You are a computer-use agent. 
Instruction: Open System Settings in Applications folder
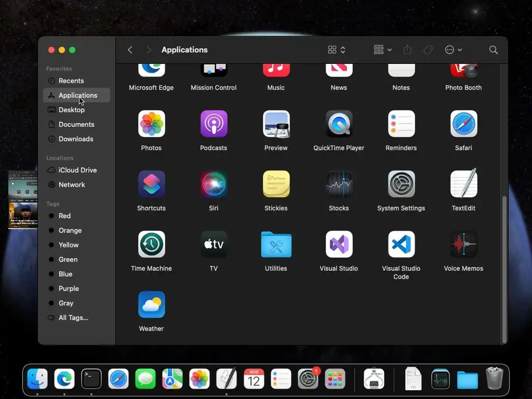[x=401, y=184]
